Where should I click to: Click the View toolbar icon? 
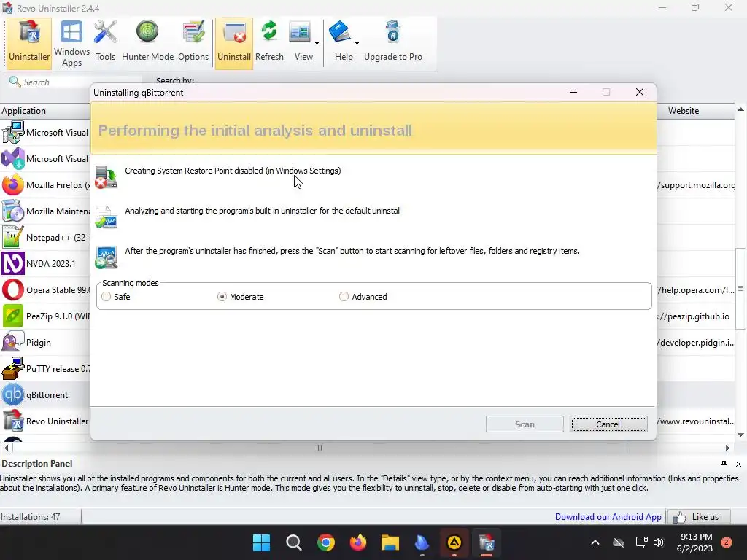point(300,33)
